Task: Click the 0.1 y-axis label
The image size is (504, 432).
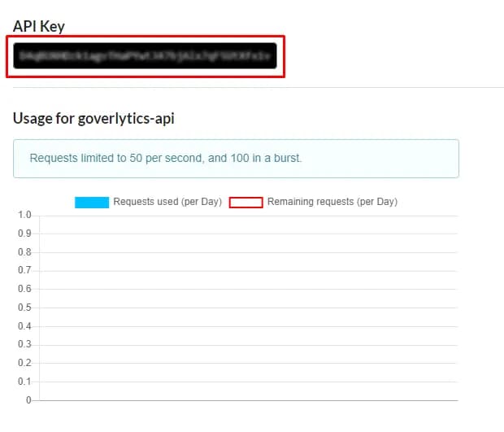Action: point(24,382)
